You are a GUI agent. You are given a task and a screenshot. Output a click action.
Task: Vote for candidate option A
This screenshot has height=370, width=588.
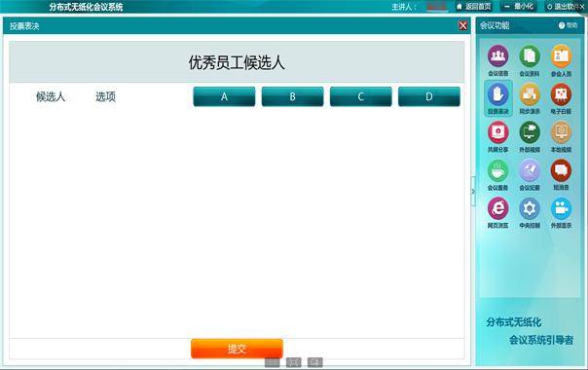pyautogui.click(x=224, y=96)
